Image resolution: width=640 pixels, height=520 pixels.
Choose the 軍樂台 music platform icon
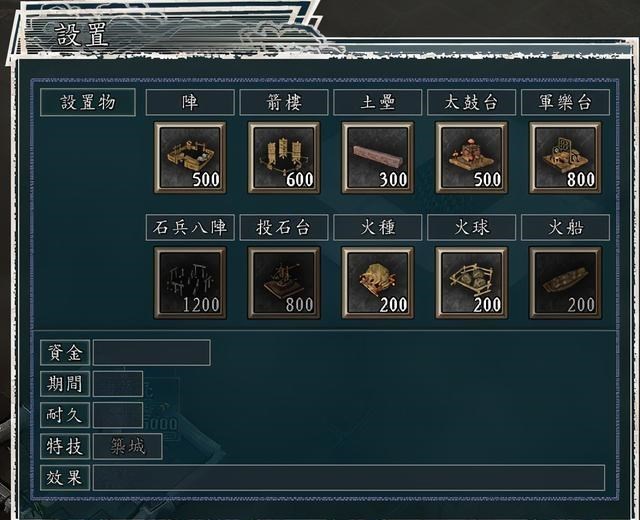(x=565, y=158)
